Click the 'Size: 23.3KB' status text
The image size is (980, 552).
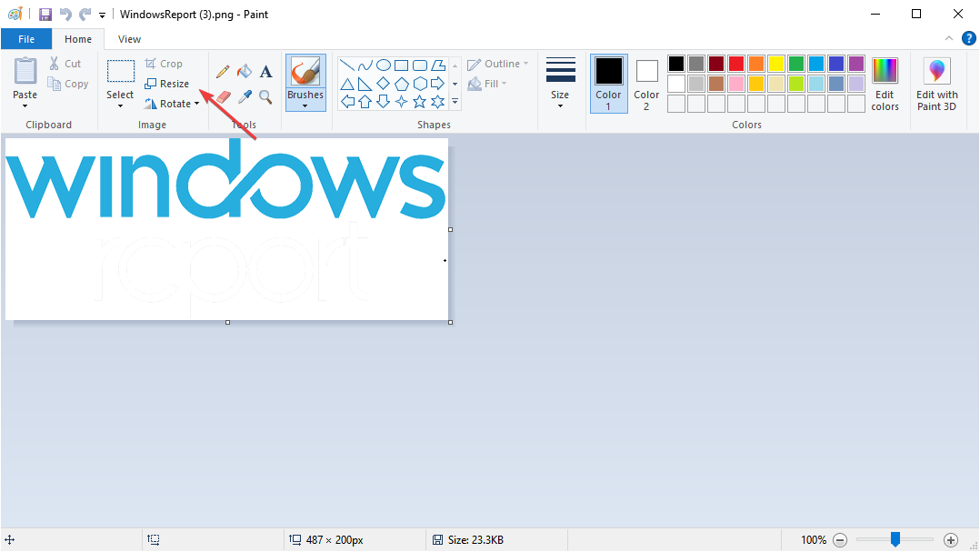pos(475,539)
